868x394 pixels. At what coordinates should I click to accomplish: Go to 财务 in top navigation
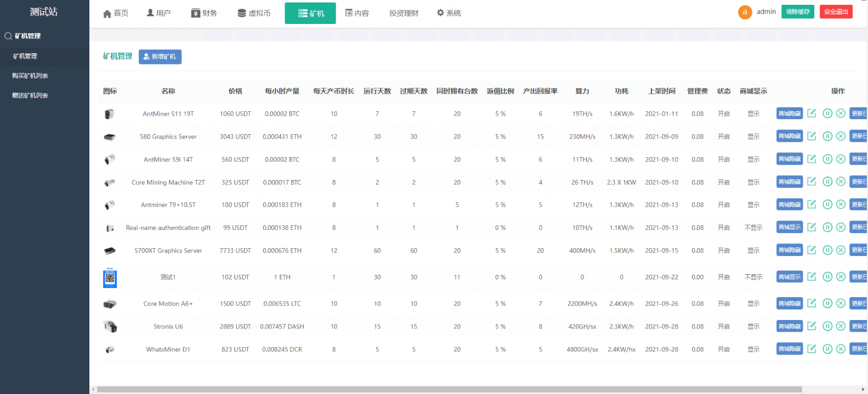(x=204, y=13)
